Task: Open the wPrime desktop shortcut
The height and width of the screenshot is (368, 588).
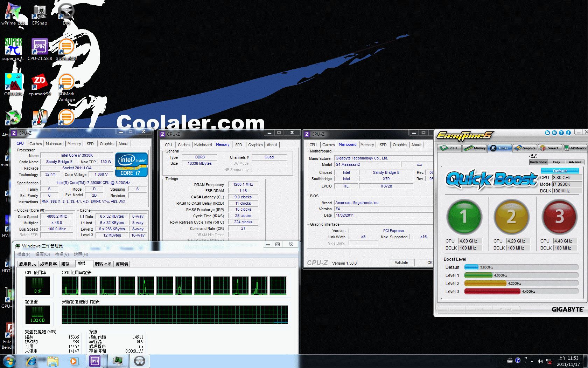Action: 13,13
